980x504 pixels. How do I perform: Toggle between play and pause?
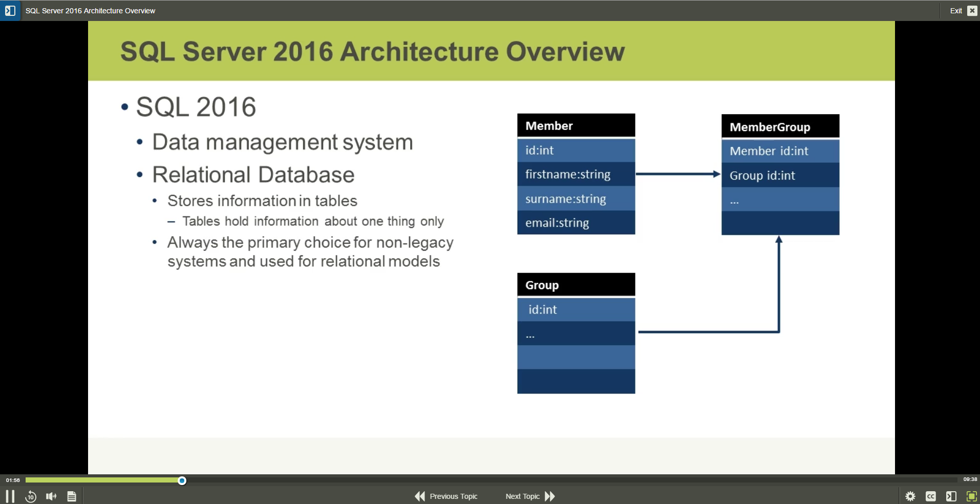coord(10,496)
